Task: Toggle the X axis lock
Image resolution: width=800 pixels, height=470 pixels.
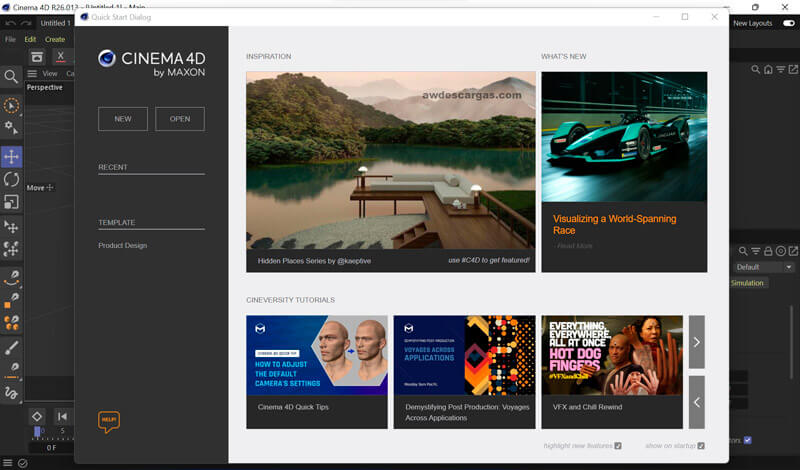Action: tap(61, 57)
